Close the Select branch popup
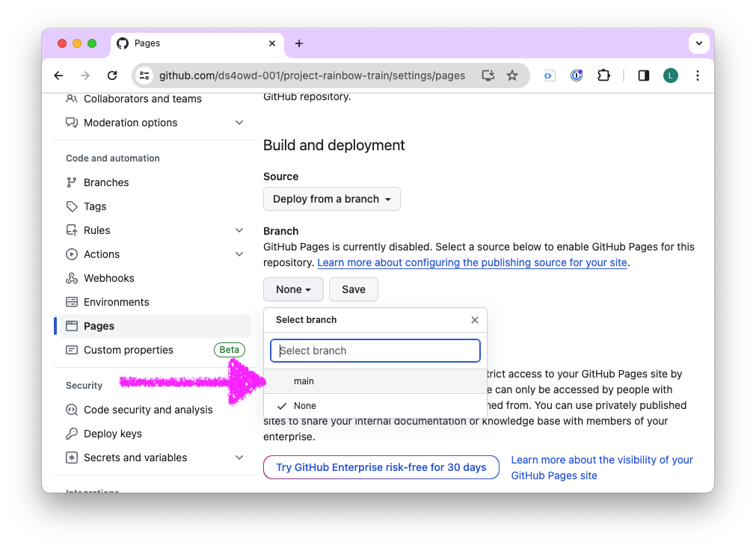Screen dimensions: 756x548 (x=475, y=320)
